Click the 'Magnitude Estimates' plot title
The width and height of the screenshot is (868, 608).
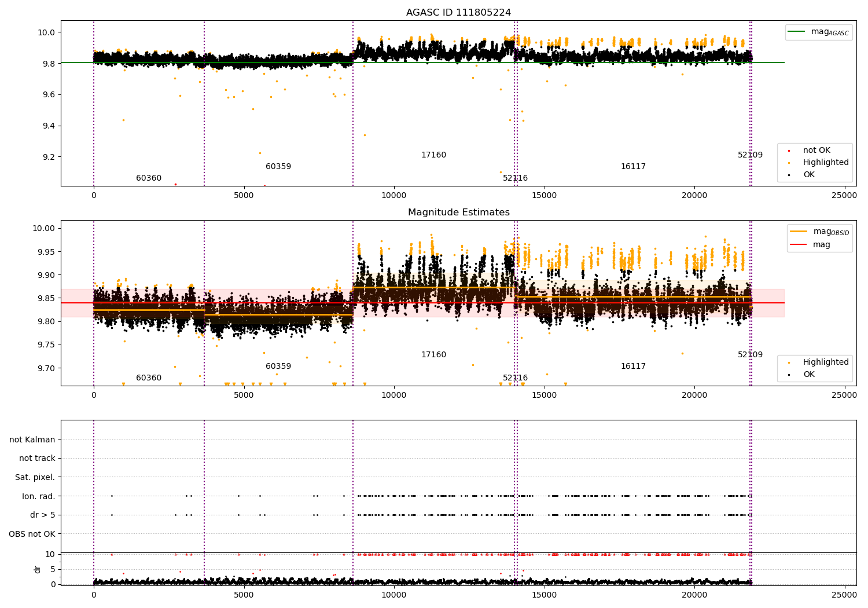(458, 213)
